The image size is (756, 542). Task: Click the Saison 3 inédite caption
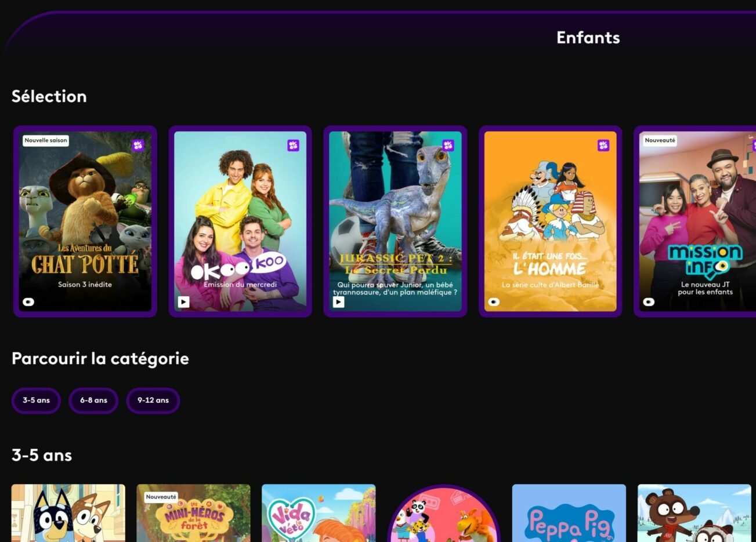[85, 285]
